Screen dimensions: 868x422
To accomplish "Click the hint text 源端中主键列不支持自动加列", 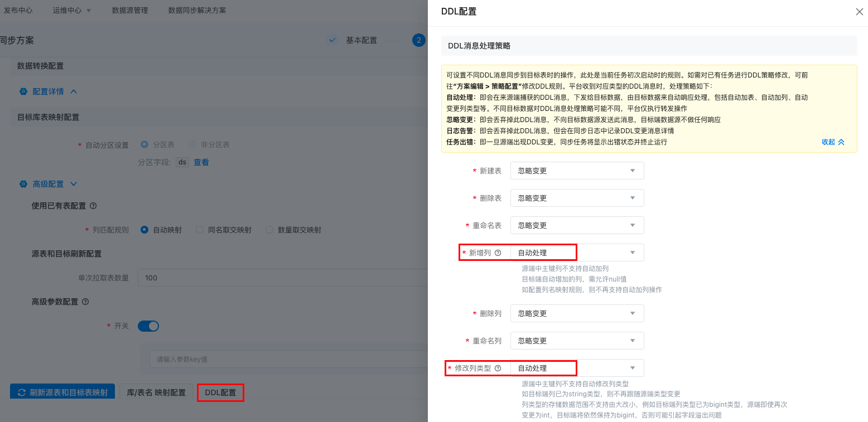I will pyautogui.click(x=565, y=268).
